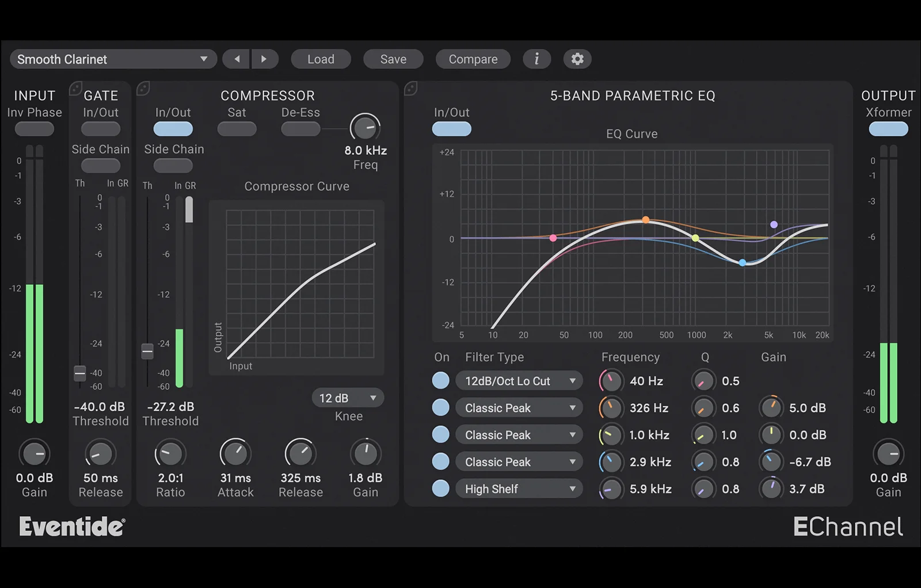Click the compressor Threshold slider handle
921x588 pixels.
point(147,350)
